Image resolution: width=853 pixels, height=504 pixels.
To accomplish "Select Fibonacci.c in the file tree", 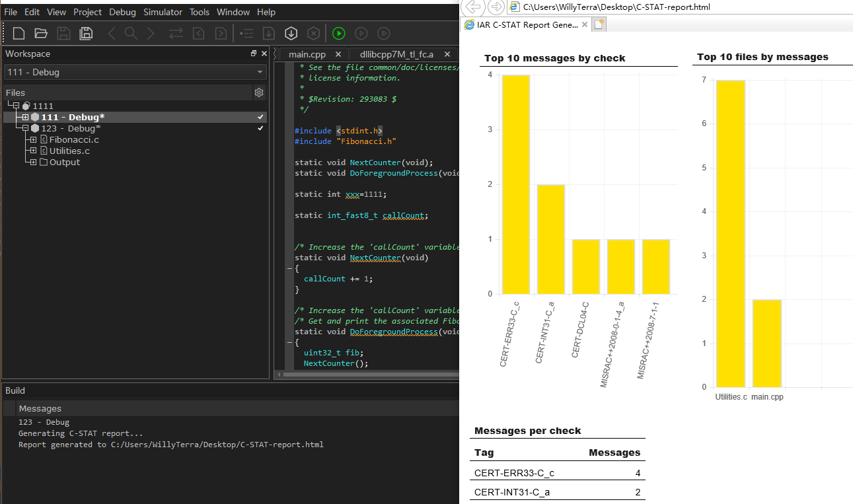I will [x=74, y=139].
